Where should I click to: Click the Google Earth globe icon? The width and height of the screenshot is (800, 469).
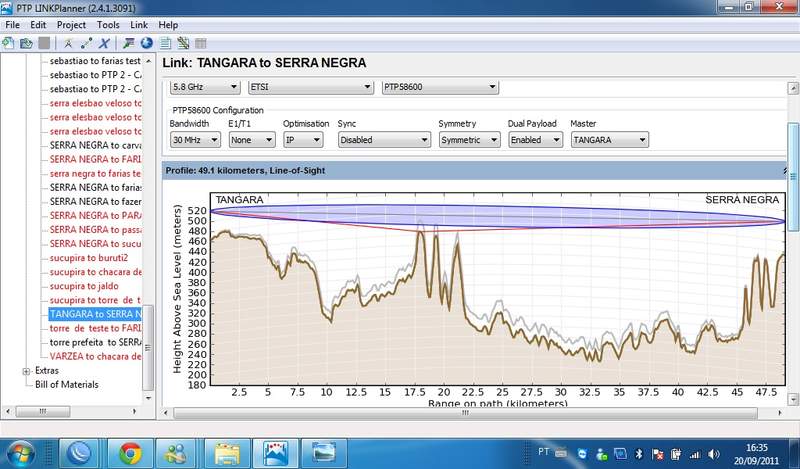(x=146, y=43)
